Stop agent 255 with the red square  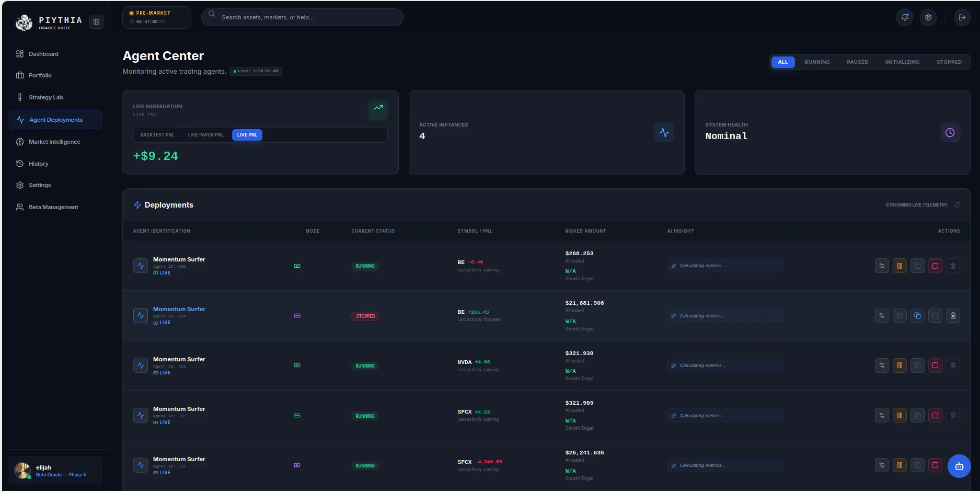935,266
